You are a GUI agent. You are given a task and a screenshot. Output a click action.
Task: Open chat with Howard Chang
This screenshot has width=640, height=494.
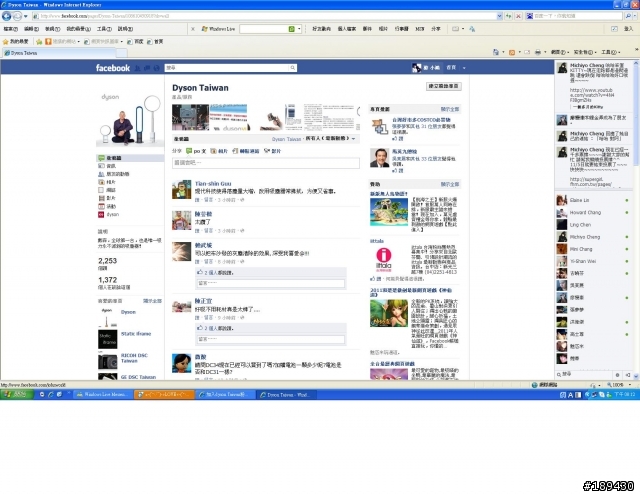(593, 213)
